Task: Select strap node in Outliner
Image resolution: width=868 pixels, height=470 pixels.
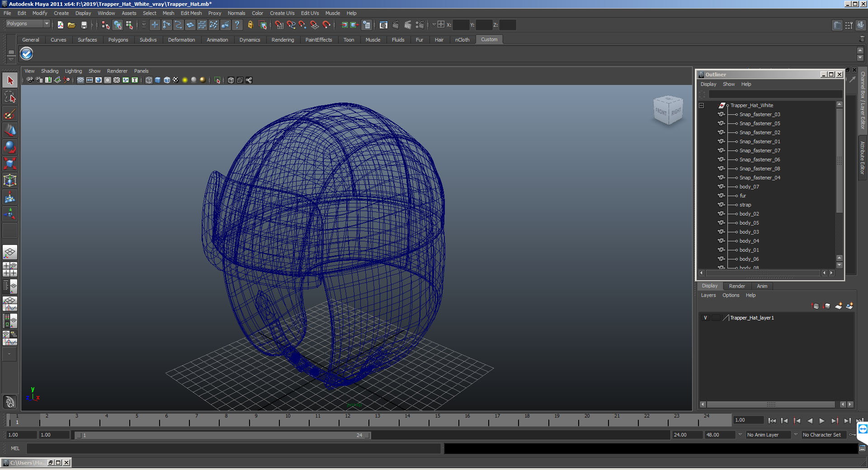Action: point(745,205)
